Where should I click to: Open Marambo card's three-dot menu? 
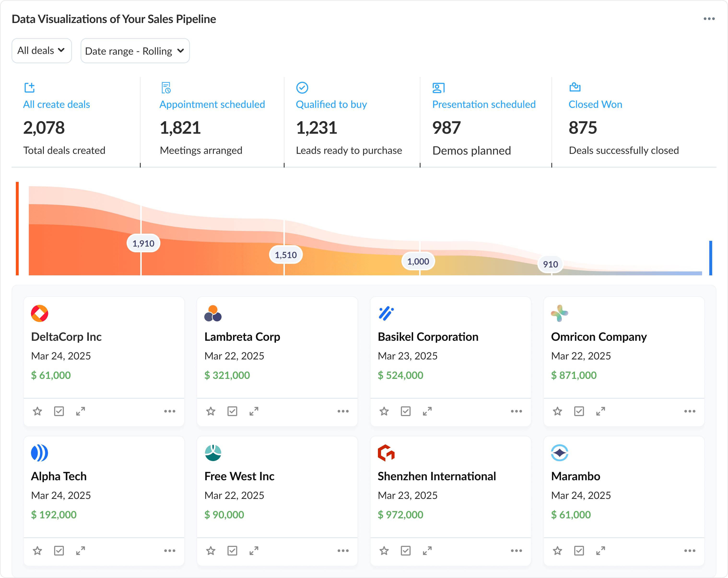click(689, 550)
